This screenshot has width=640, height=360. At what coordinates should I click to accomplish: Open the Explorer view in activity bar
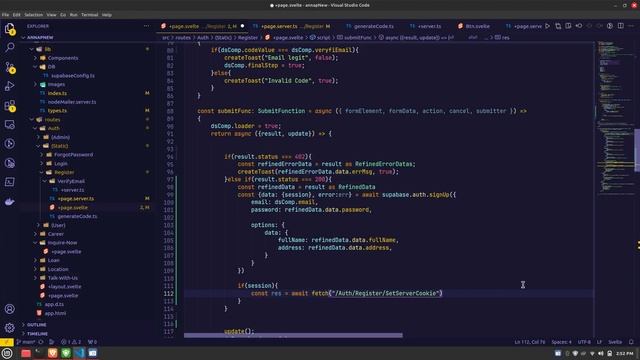pos(10,29)
